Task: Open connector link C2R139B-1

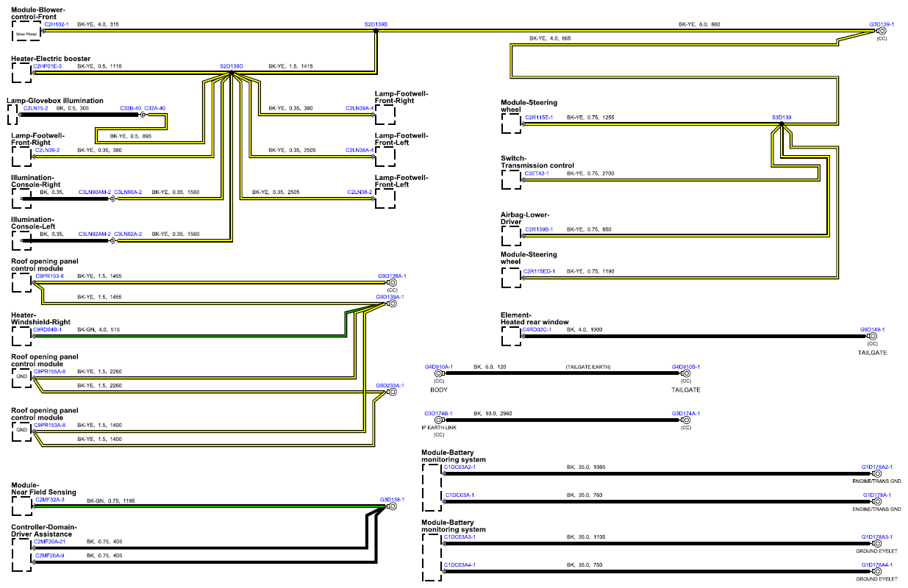Action: pyautogui.click(x=538, y=229)
